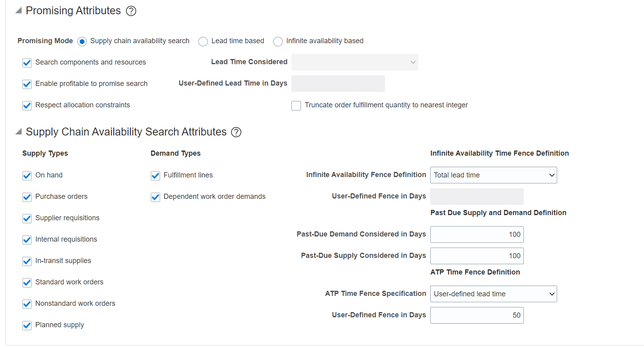The width and height of the screenshot is (644, 347).
Task: Click Past-Due Demand Considered in Days field
Action: pyautogui.click(x=477, y=235)
